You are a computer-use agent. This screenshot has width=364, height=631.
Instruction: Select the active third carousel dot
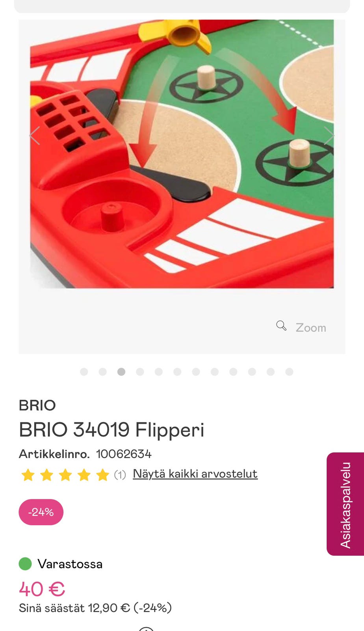pyautogui.click(x=121, y=372)
